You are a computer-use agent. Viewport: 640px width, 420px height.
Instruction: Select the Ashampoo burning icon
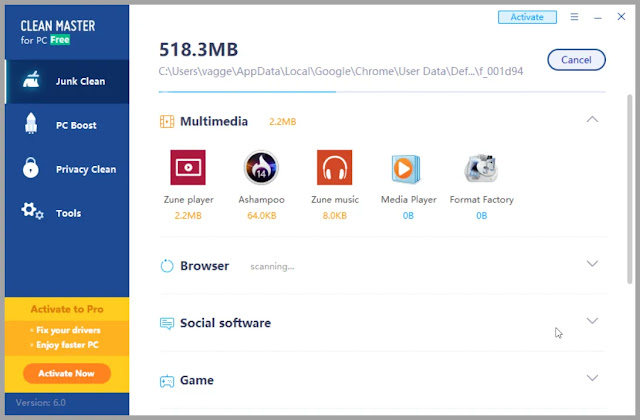[261, 167]
